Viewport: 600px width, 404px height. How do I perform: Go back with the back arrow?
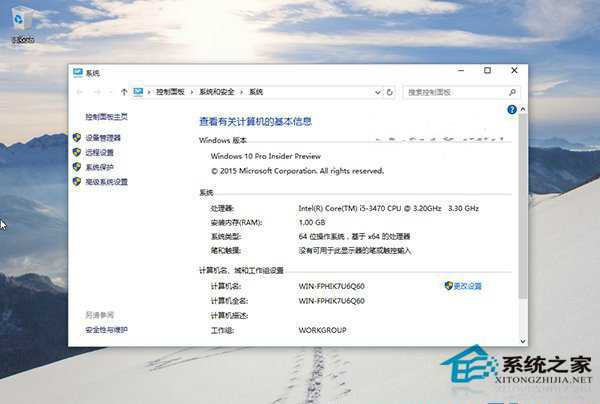point(80,92)
